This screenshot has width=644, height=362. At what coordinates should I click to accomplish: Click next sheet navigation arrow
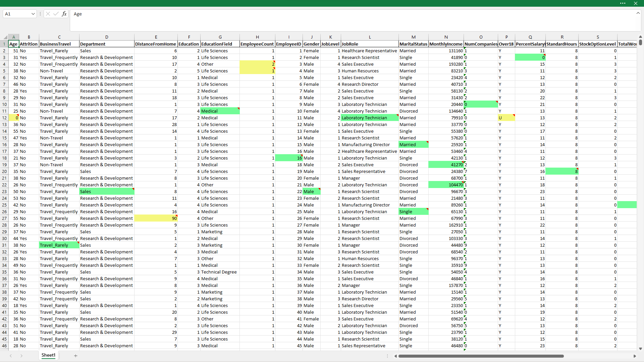tap(21, 356)
